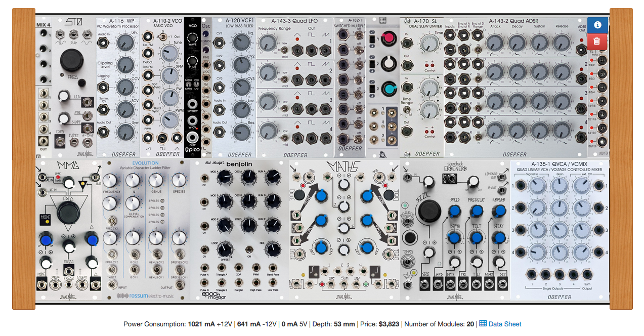Screen dimensions: 644x336
Task: Flip the Quad LFO row 4 low/hi/mid switch
Action: point(285,137)
